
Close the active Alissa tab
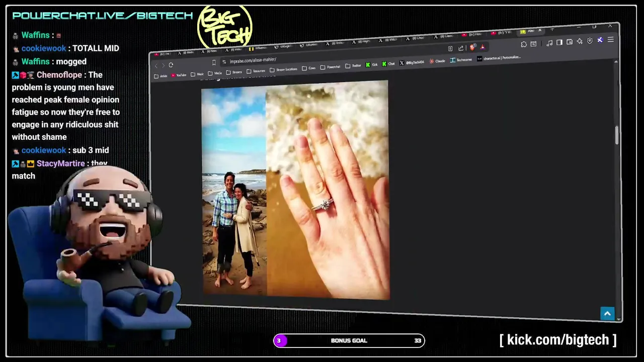tap(540, 30)
